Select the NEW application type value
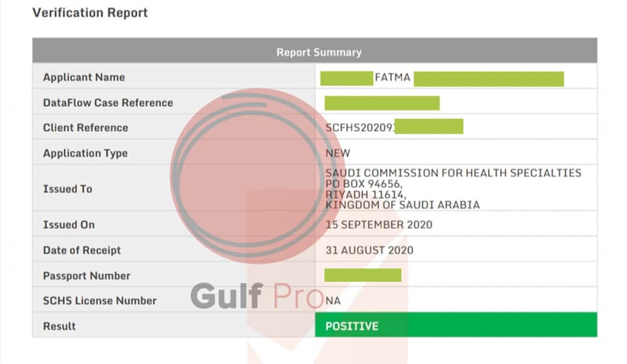 point(338,153)
